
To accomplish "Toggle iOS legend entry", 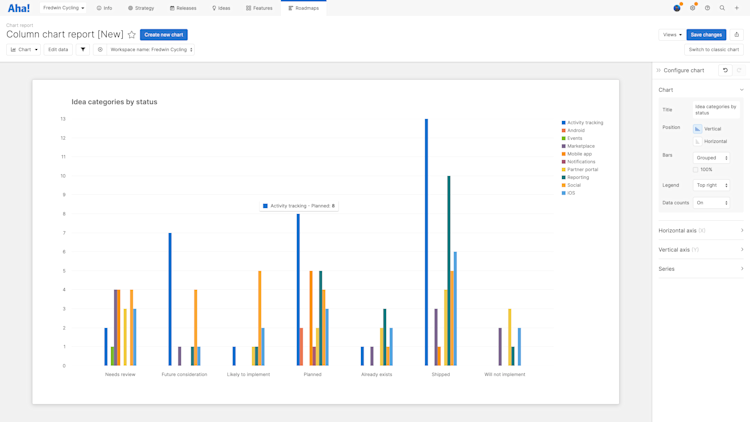I will 568,193.
